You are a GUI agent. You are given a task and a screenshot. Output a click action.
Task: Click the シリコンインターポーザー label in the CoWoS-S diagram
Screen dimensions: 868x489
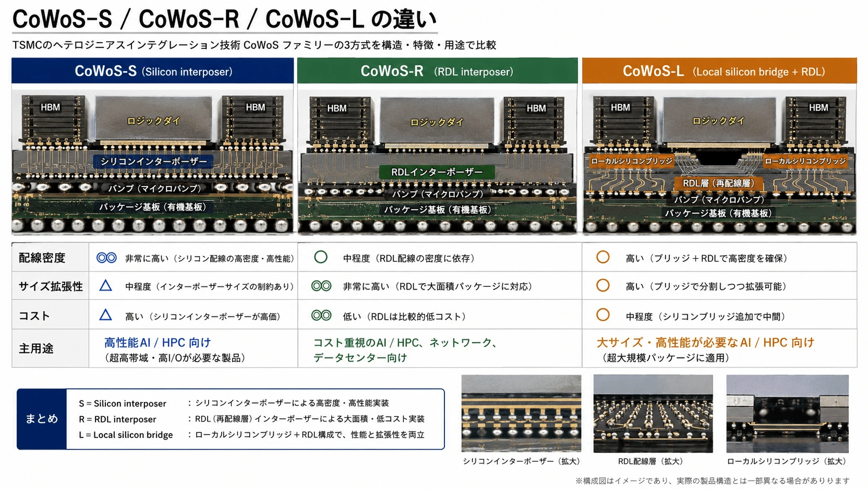pyautogui.click(x=154, y=162)
